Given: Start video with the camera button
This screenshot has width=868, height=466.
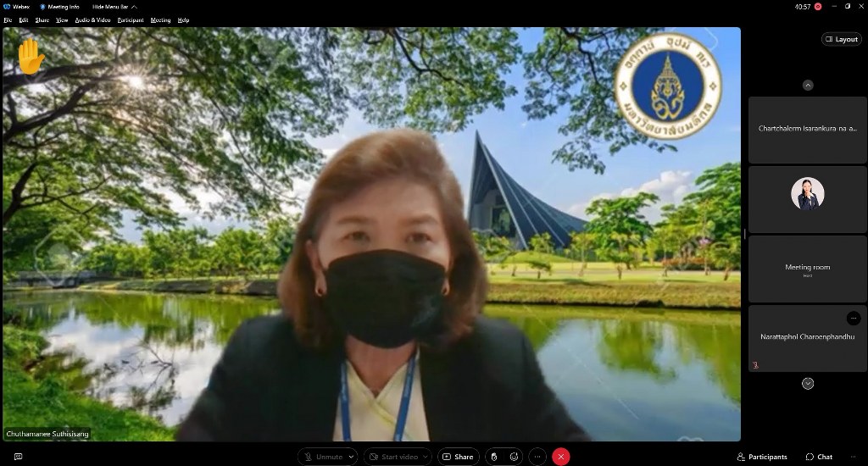Looking at the screenshot, I should [x=392, y=457].
